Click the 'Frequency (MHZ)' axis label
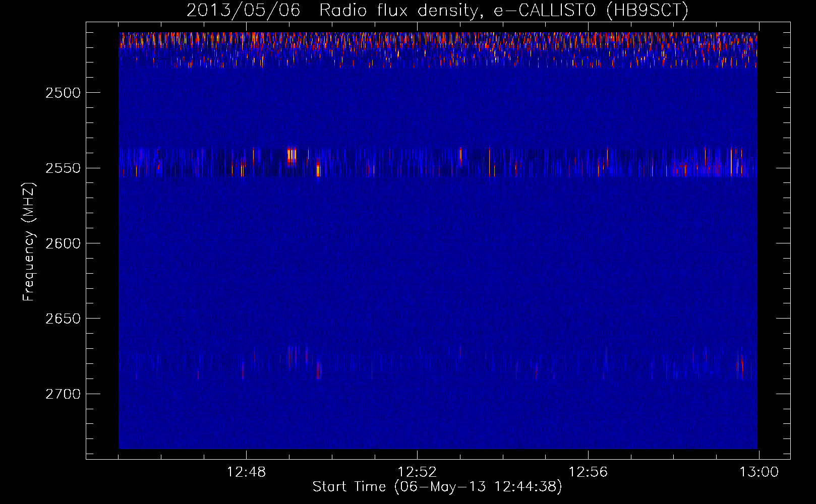 [29, 242]
